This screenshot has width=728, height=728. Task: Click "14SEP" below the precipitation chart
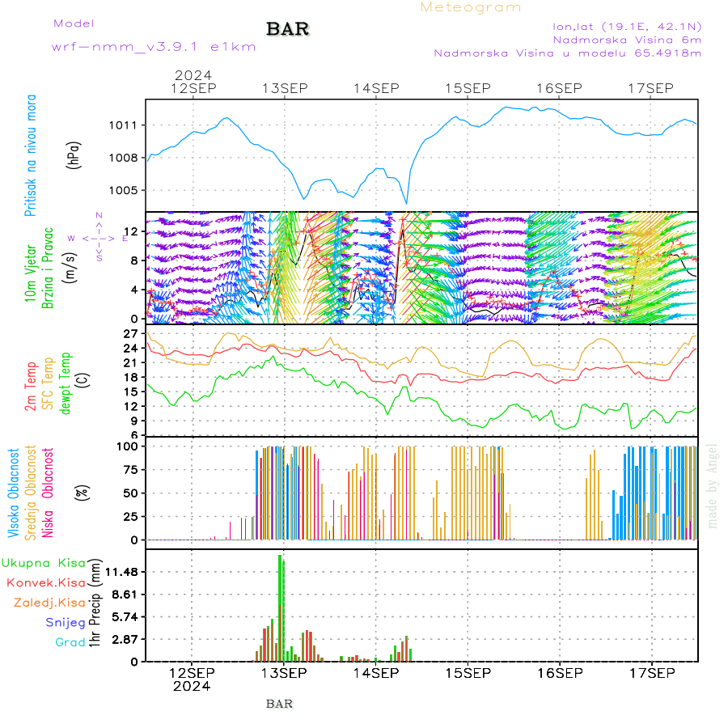pyautogui.click(x=376, y=673)
